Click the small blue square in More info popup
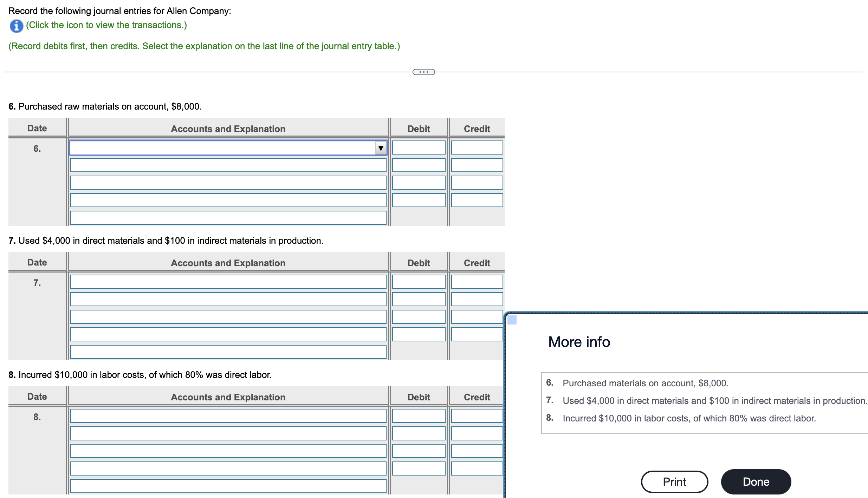Viewport: 868px width, 498px height. [x=512, y=320]
